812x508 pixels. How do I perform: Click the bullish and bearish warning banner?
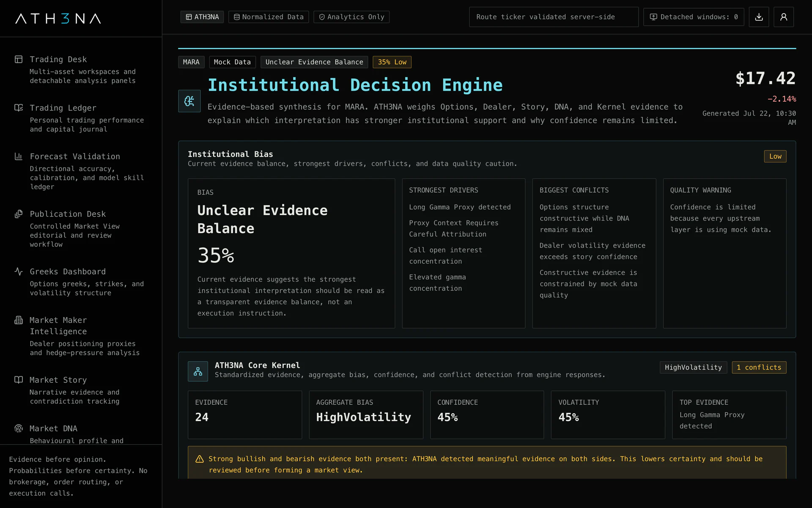click(487, 463)
